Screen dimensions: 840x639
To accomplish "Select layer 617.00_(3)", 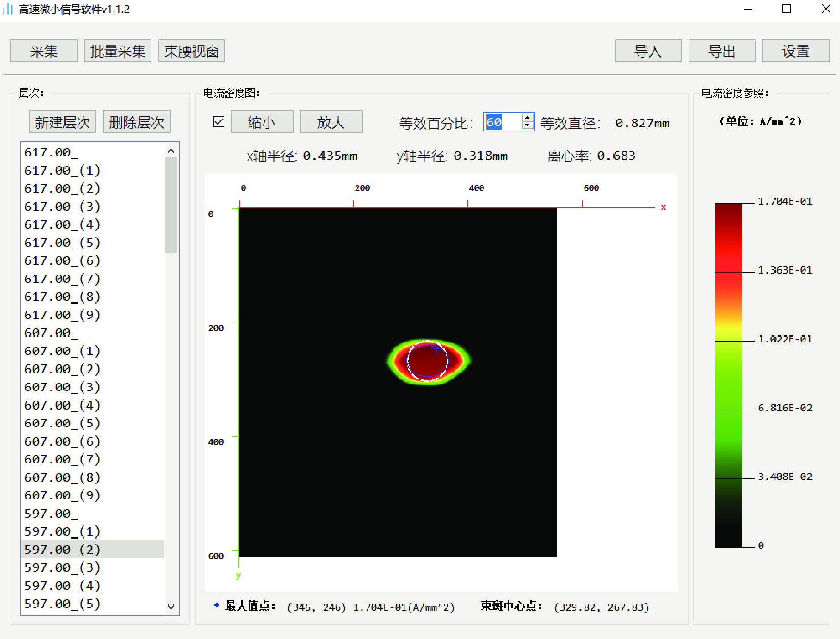I will coord(92,207).
